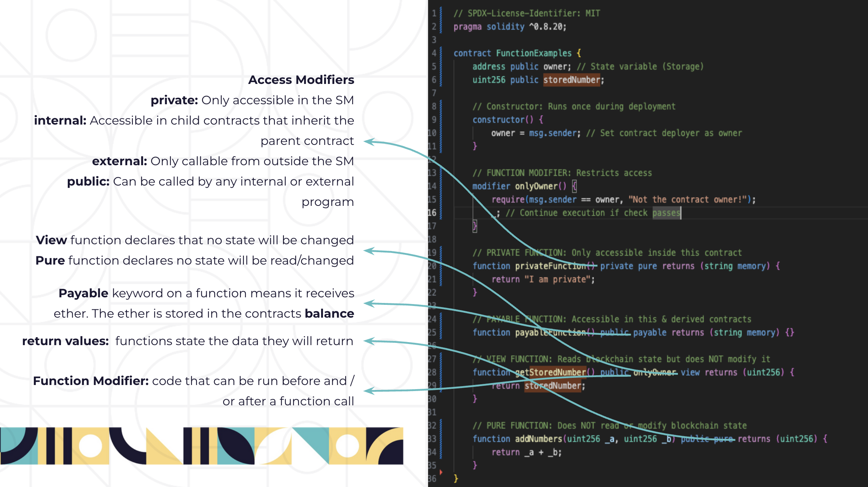Viewport: 868px width, 487px height.
Task: Click the 'view' keyword on line 28
Action: click(x=690, y=373)
